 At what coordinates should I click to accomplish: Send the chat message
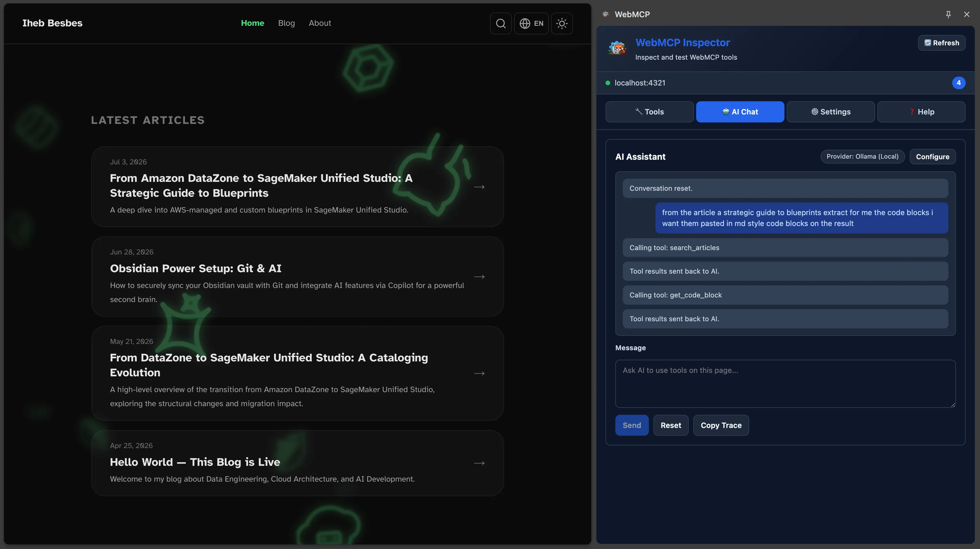coord(632,425)
